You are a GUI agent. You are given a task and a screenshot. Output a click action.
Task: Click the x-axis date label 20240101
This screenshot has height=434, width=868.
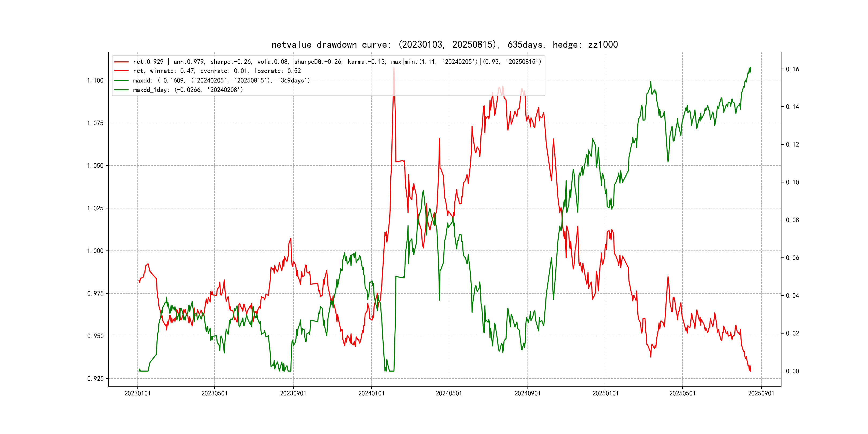371,393
